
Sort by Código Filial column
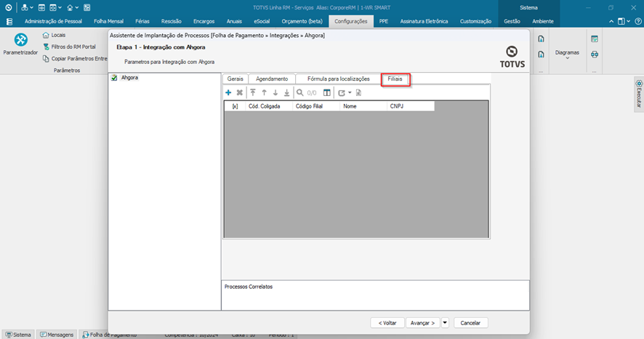pos(316,106)
